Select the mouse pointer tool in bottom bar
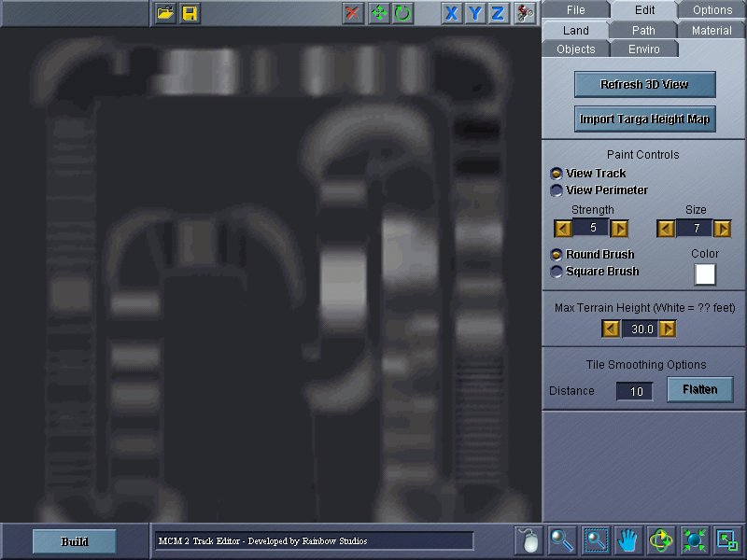Image resolution: width=747 pixels, height=560 pixels. tap(529, 540)
